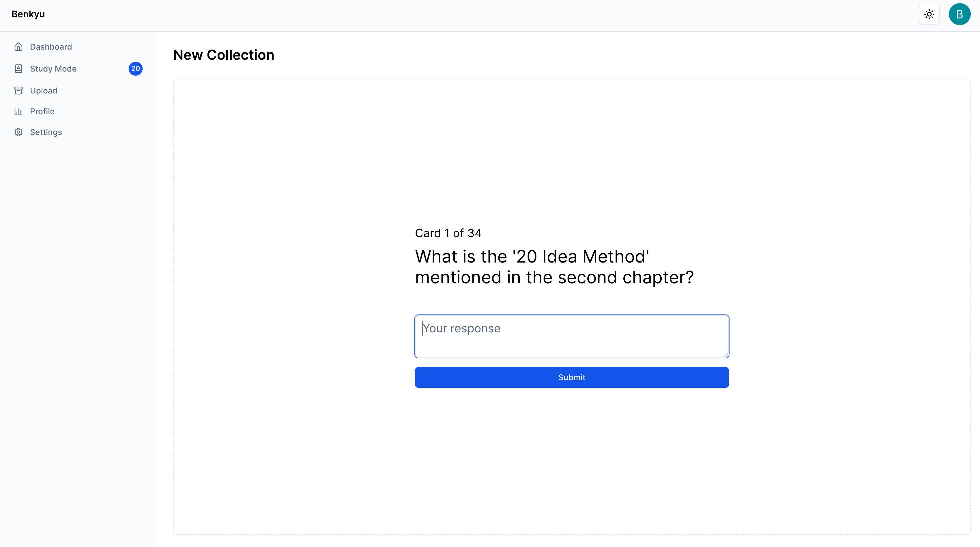This screenshot has height=547, width=980.
Task: Click the blue 20 badge on Study Mode
Action: 135,69
